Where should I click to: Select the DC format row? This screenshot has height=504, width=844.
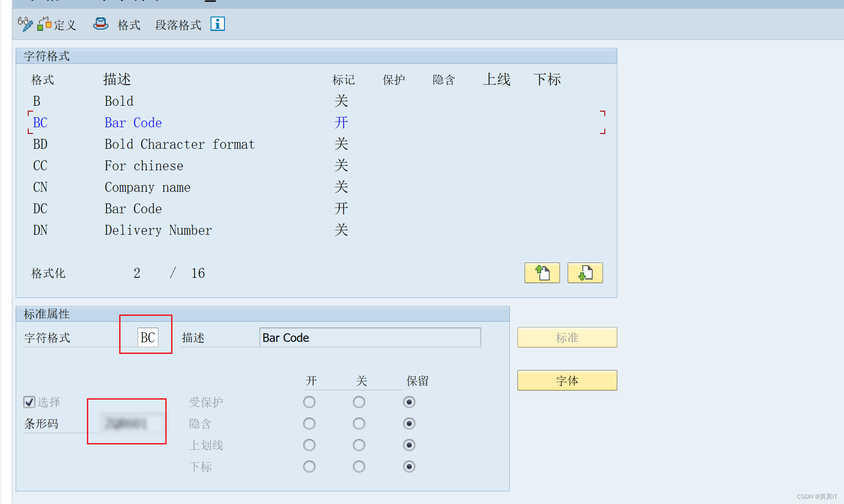tap(316, 209)
